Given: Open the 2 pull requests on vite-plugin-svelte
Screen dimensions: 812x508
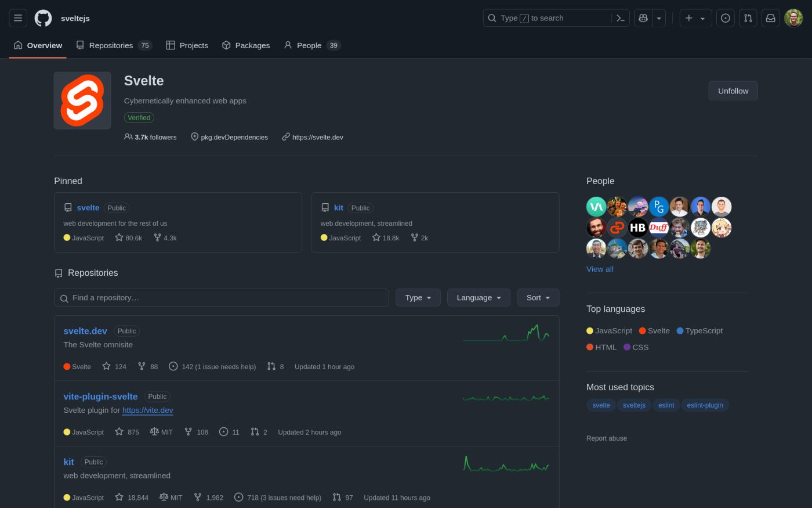Looking at the screenshot, I should click(x=259, y=432).
